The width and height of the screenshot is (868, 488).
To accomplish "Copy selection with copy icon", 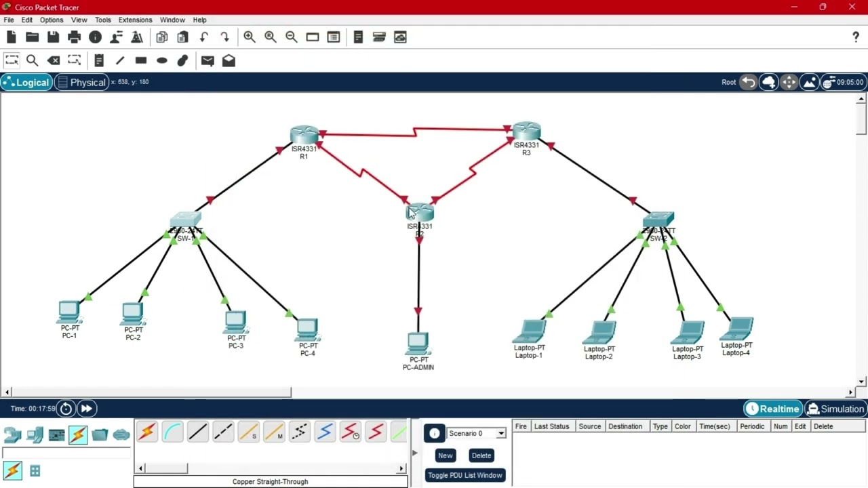I will (x=161, y=37).
